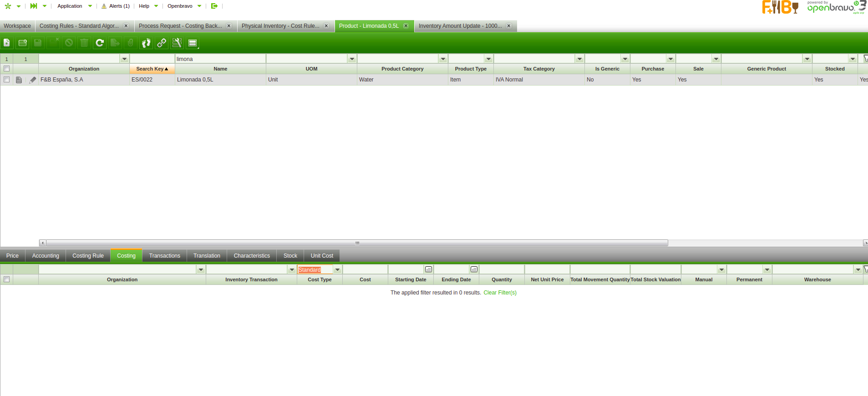Image resolution: width=868 pixels, height=396 pixels.
Task: Open the Ending Date calendar picker
Action: point(474,269)
